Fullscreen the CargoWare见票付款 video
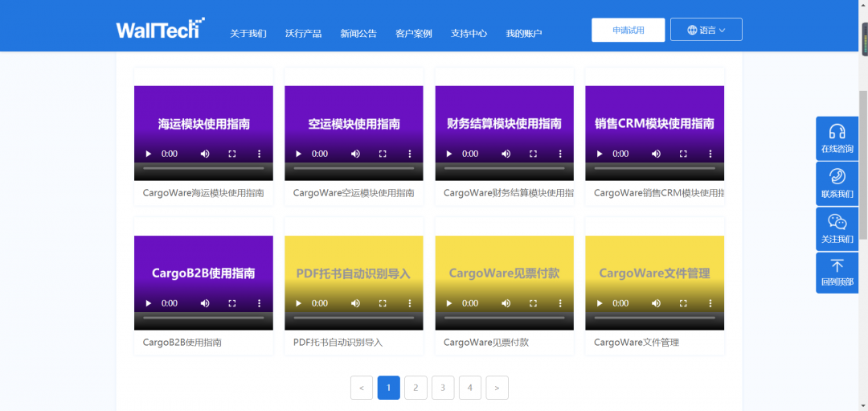 [533, 303]
